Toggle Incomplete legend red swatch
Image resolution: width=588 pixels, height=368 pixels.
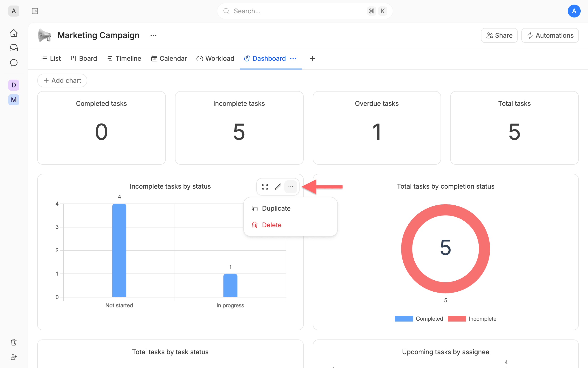coord(457,319)
